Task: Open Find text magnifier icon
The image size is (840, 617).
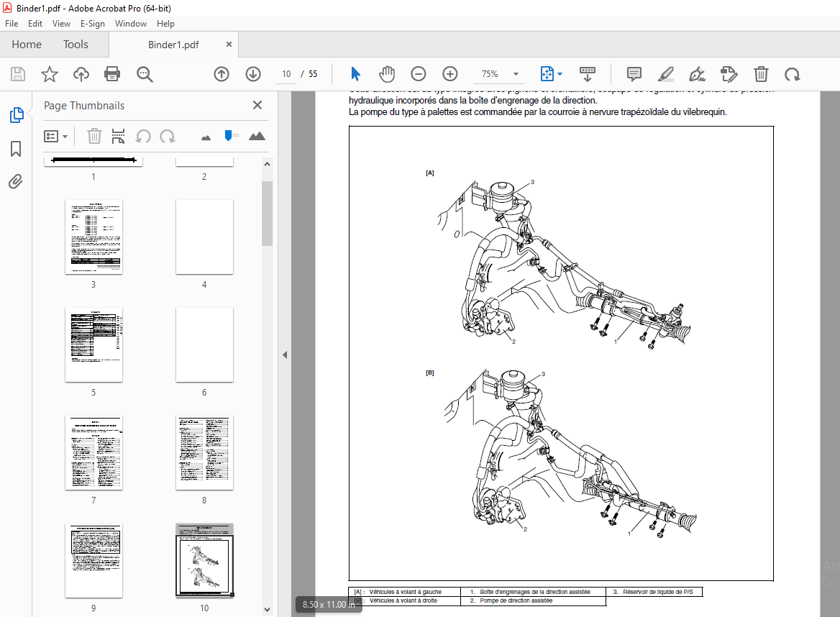Action: (145, 74)
